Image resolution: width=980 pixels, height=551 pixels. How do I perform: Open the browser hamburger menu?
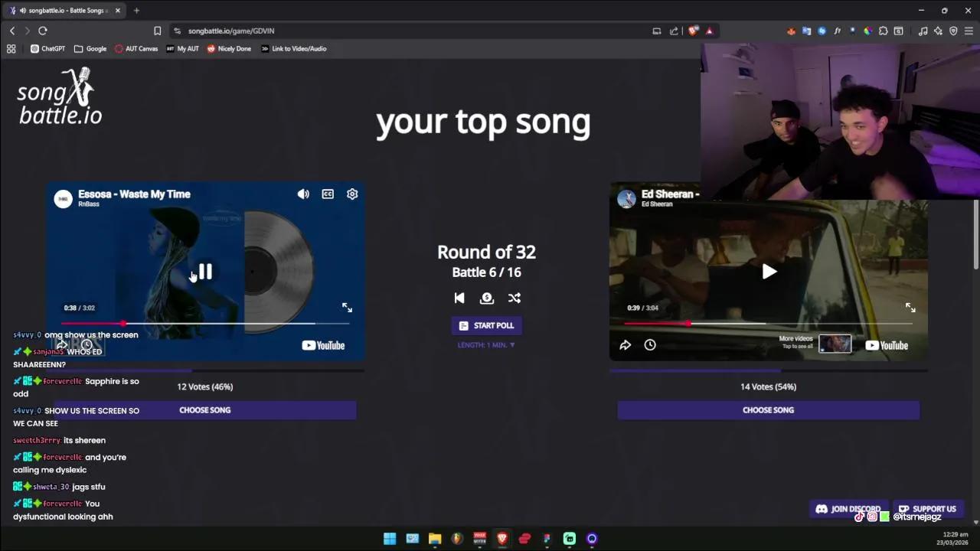[x=969, y=31]
